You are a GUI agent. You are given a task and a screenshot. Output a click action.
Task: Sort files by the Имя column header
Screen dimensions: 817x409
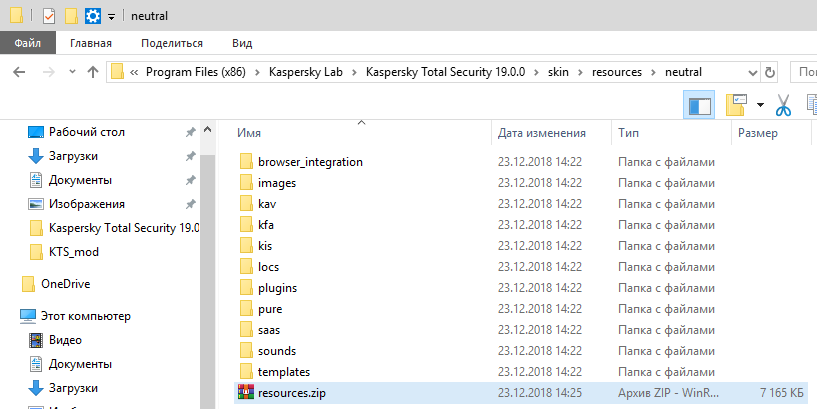tap(250, 132)
